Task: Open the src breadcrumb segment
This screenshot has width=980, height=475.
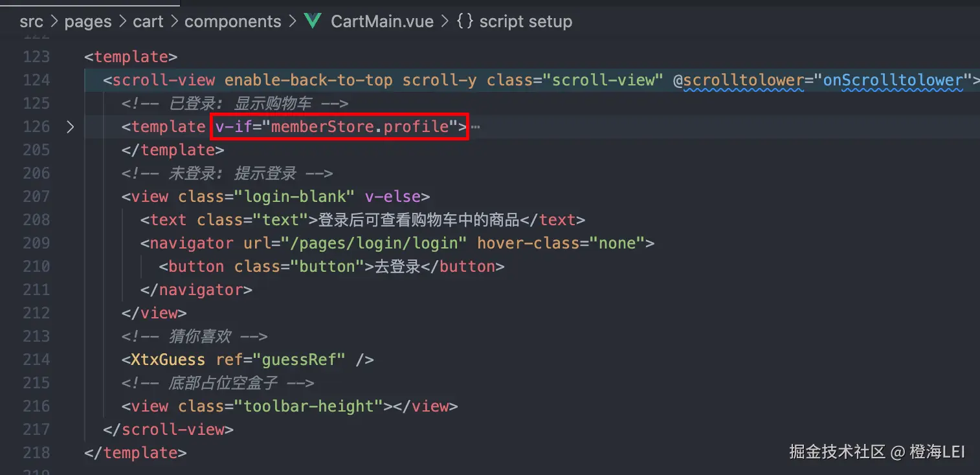Action: [x=31, y=21]
